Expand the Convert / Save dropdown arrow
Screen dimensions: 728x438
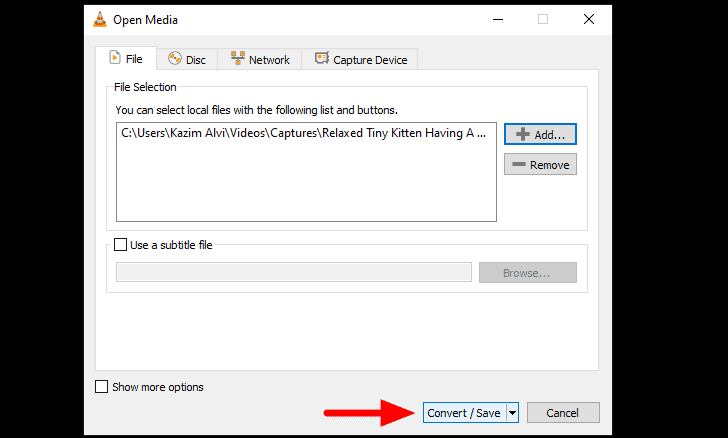512,412
